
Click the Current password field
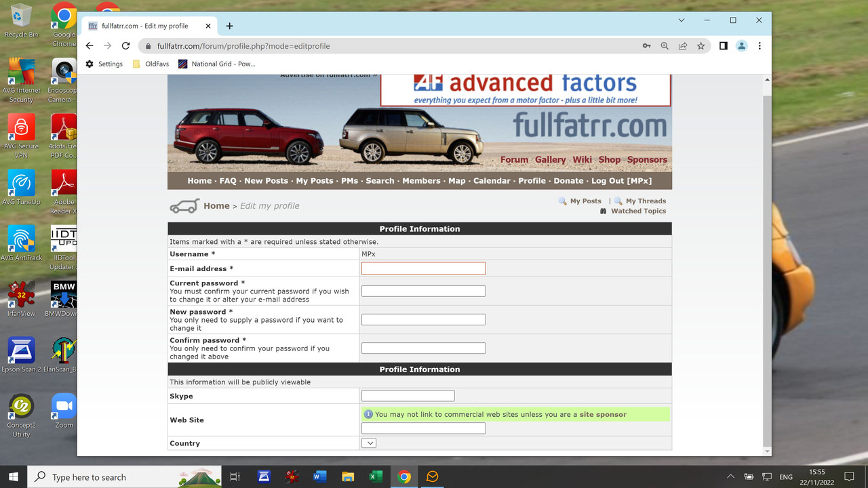[423, 291]
